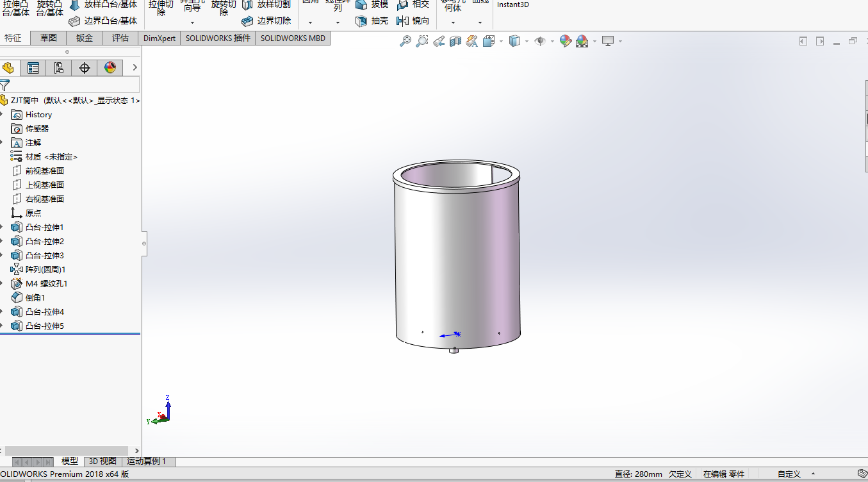Expand the M4 螺纹孔1 feature node
This screenshot has height=482, width=868.
[2, 283]
